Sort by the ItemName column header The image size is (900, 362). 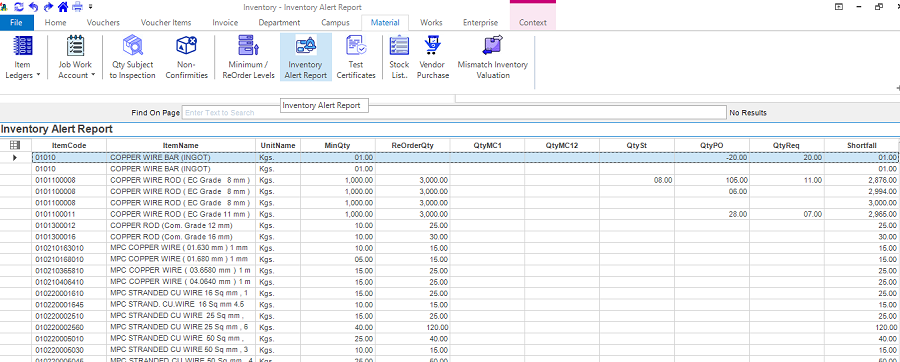click(181, 146)
